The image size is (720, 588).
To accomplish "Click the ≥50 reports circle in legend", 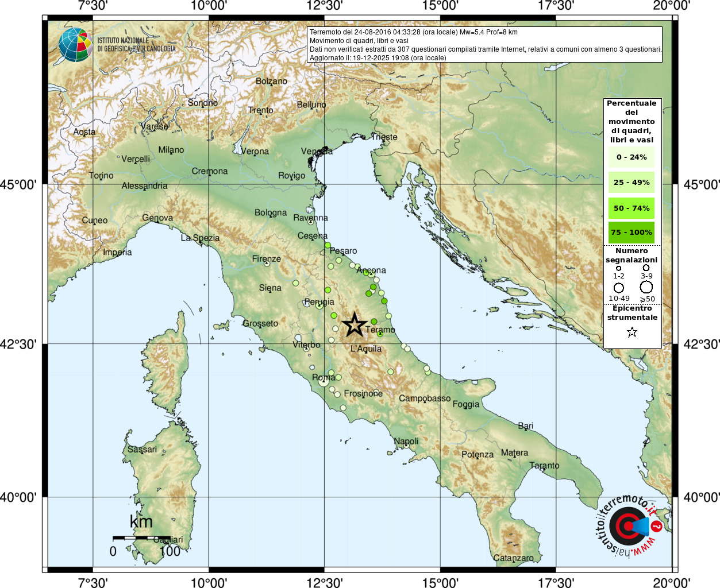I will pyautogui.click(x=646, y=287).
